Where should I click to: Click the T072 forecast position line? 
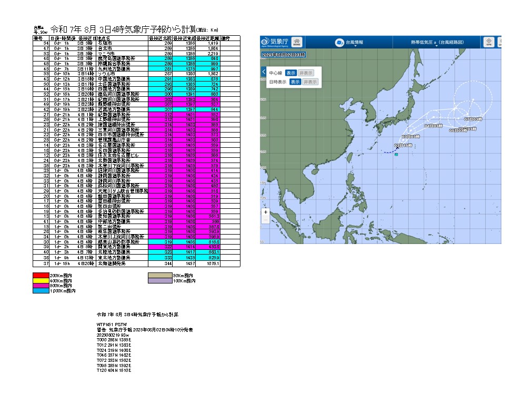(114, 360)
